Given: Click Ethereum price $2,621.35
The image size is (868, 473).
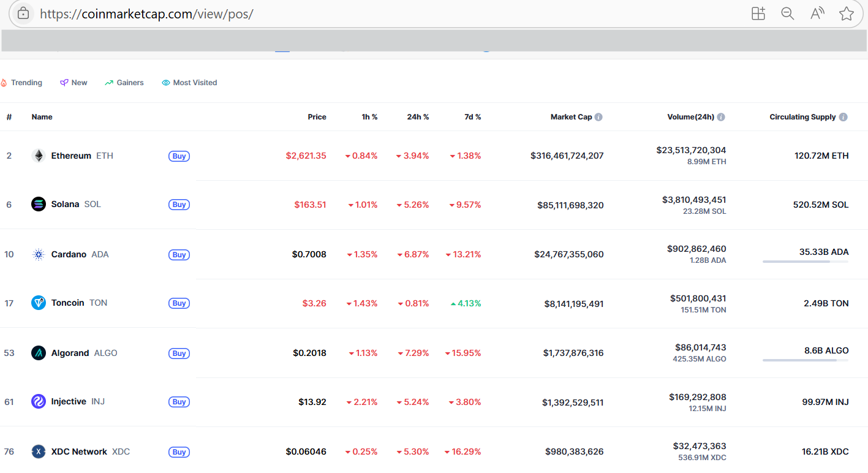Looking at the screenshot, I should tap(306, 156).
